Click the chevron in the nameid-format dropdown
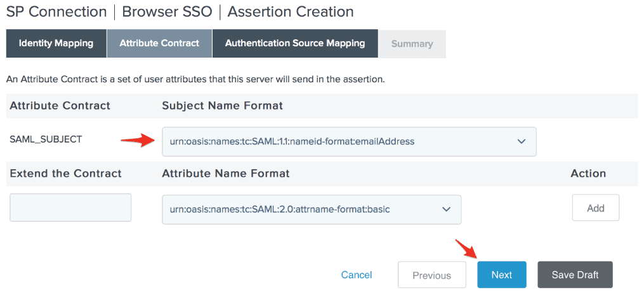644x292 pixels. point(522,141)
